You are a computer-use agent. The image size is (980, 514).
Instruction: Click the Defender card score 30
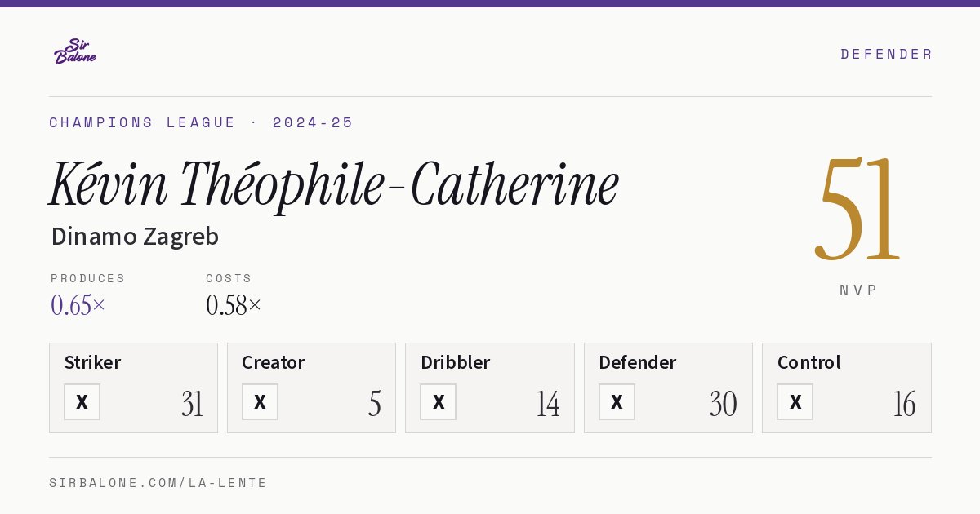(724, 404)
